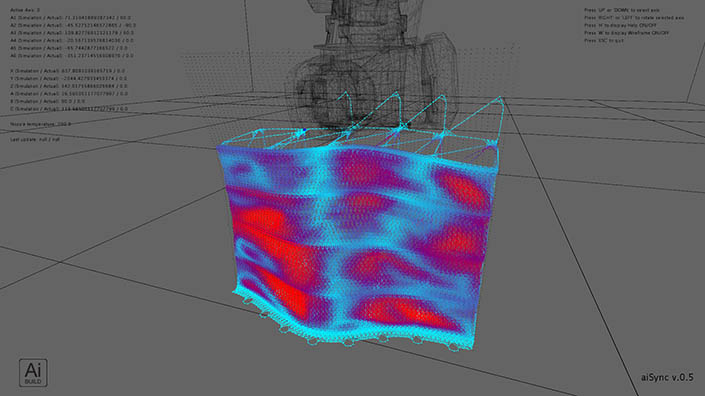
Task: Click the A6 Simulation / Actual readout
Action: tap(72, 56)
